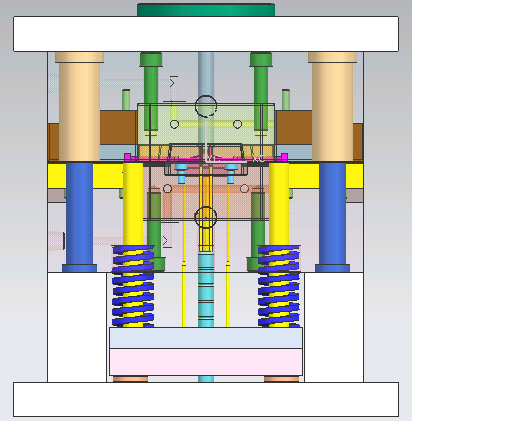The image size is (512, 421).
Task: Select the large circle on core insert
Action: (x=206, y=217)
